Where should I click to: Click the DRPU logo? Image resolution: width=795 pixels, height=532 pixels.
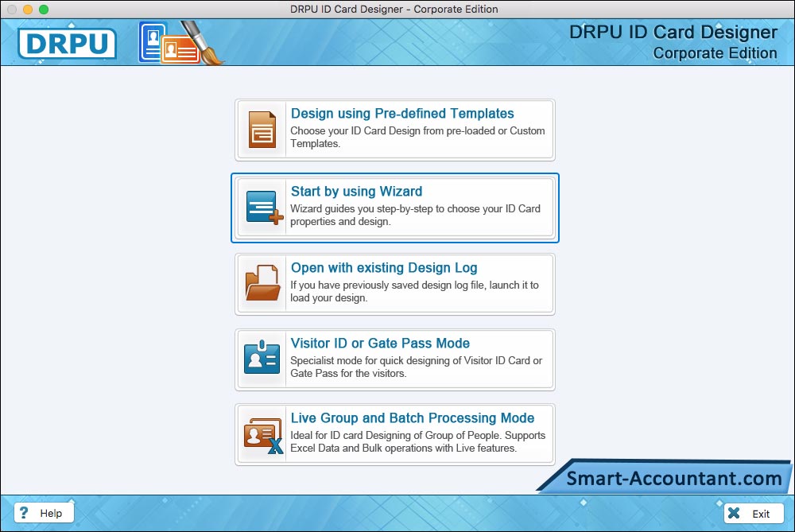(x=67, y=43)
